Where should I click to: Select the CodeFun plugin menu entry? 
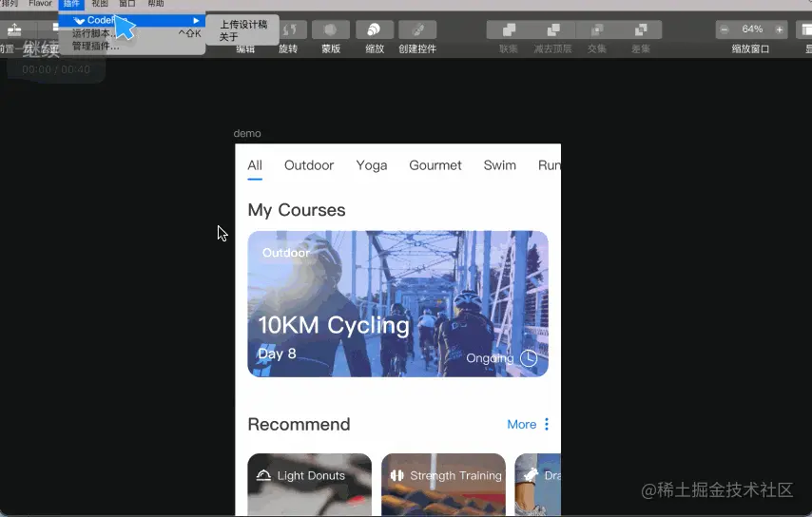132,20
